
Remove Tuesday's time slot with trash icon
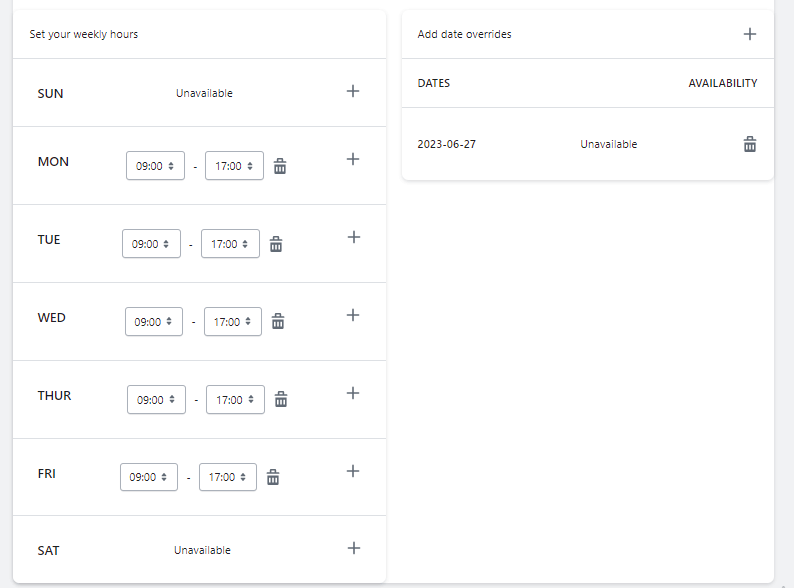click(x=276, y=244)
